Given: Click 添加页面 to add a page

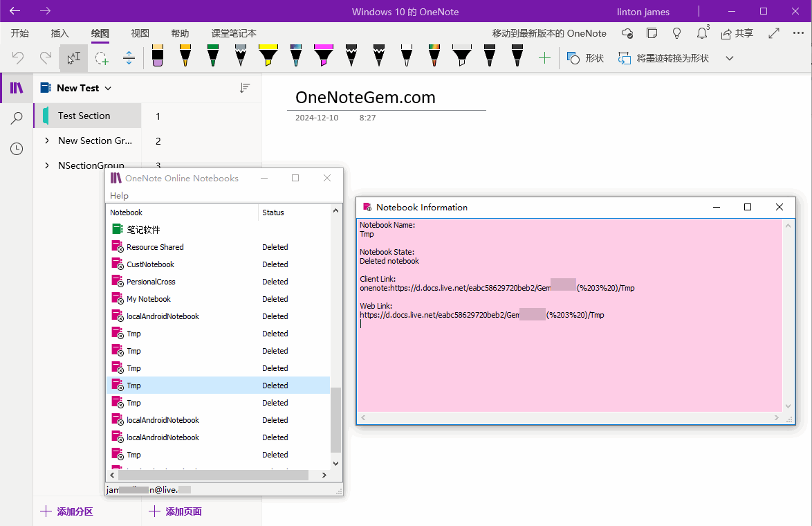Looking at the screenshot, I should pos(176,511).
